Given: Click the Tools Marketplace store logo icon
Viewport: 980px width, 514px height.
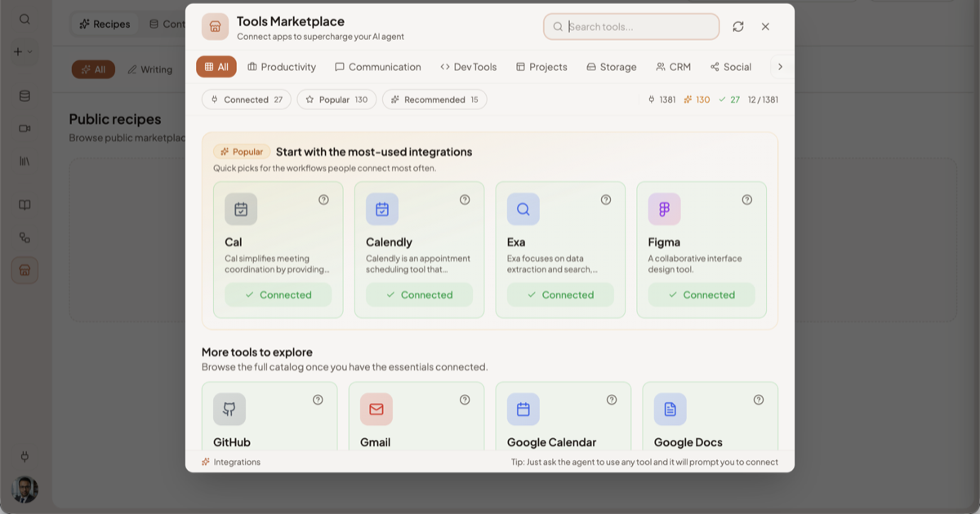Looking at the screenshot, I should (216, 27).
